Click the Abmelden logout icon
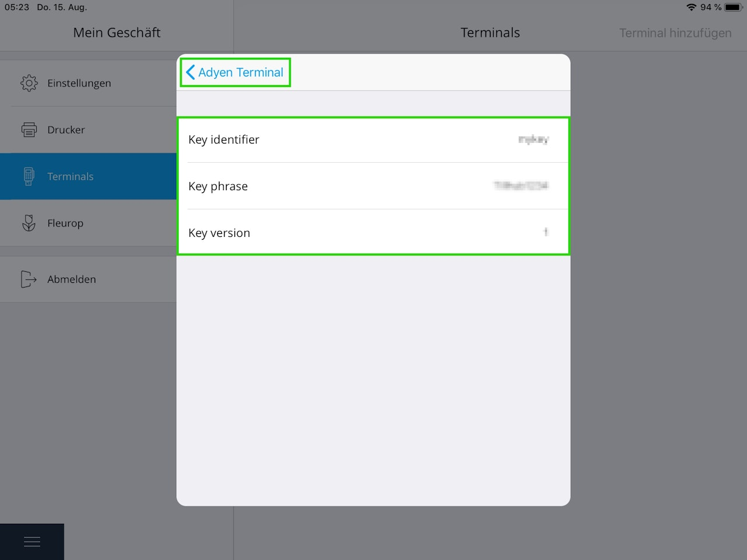Screen dimensions: 747x560 pos(29,279)
